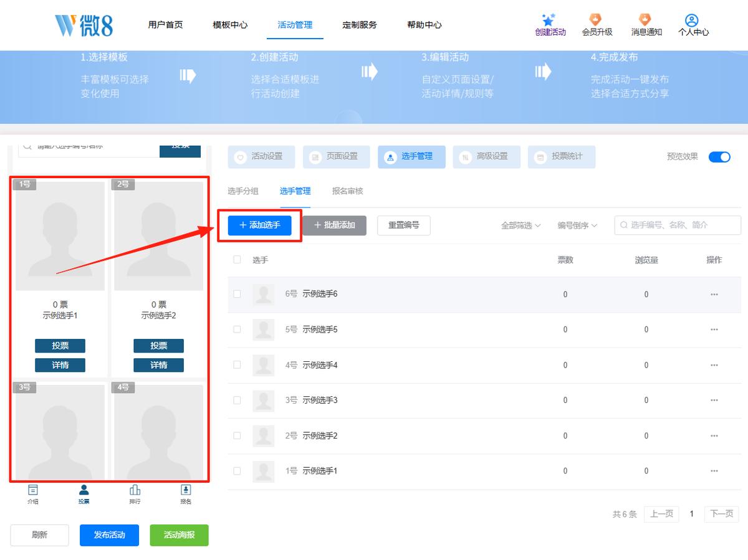Screen dimensions: 748x560
Task: Open the 投票统计 section tab
Action: click(562, 157)
